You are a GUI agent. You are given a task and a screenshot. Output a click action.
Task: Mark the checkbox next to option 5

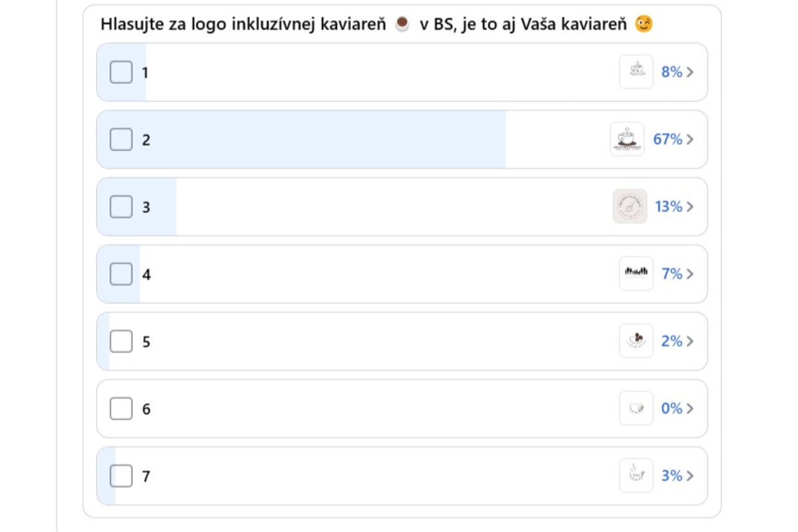(x=121, y=341)
